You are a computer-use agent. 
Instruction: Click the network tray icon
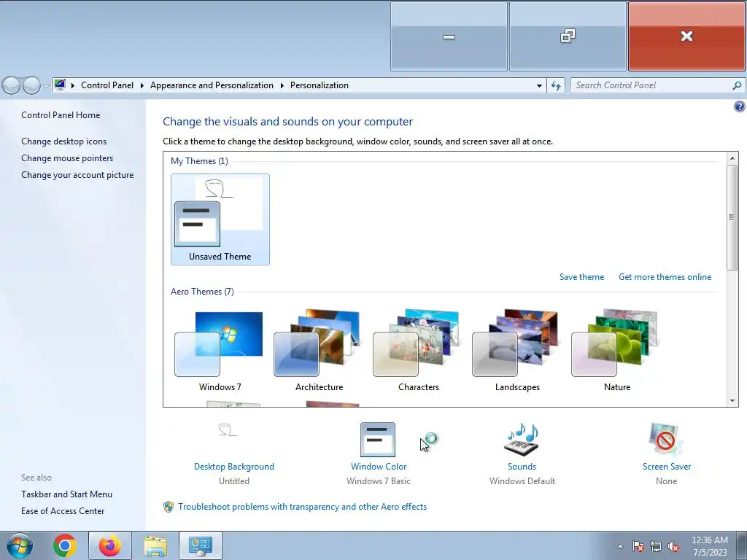click(x=656, y=546)
